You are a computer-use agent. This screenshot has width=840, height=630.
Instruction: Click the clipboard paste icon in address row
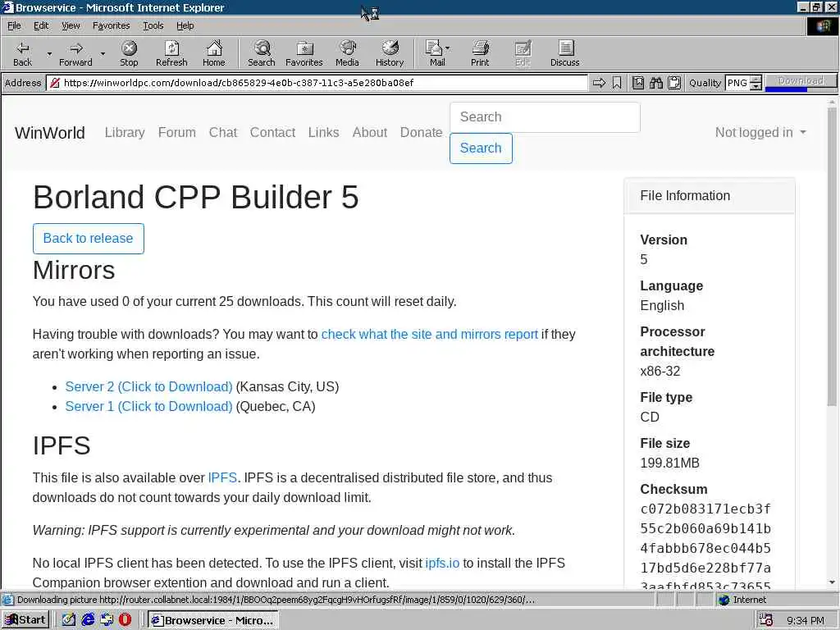point(674,83)
